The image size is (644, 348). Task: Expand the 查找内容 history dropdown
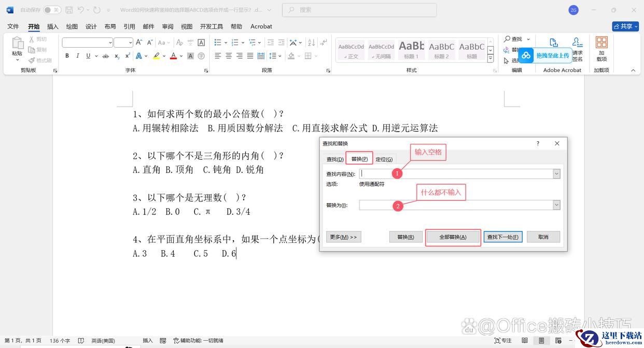point(556,174)
